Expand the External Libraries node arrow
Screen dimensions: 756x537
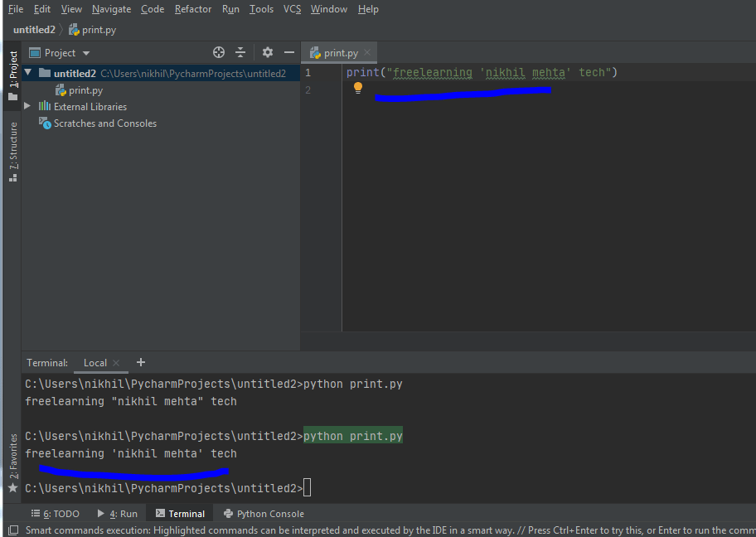click(x=27, y=106)
